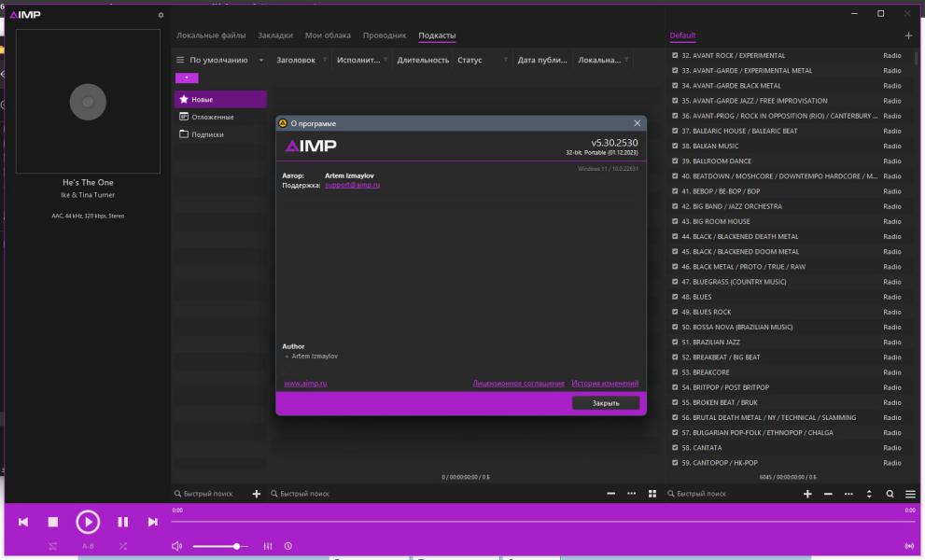Set volume on the volume slider
This screenshot has width=925, height=560.
tap(220, 546)
